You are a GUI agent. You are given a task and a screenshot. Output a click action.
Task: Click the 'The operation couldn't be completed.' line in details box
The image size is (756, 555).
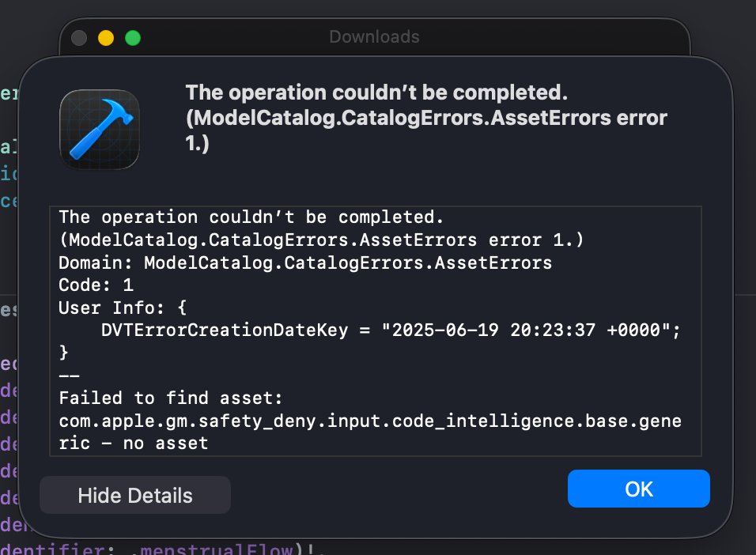(251, 217)
